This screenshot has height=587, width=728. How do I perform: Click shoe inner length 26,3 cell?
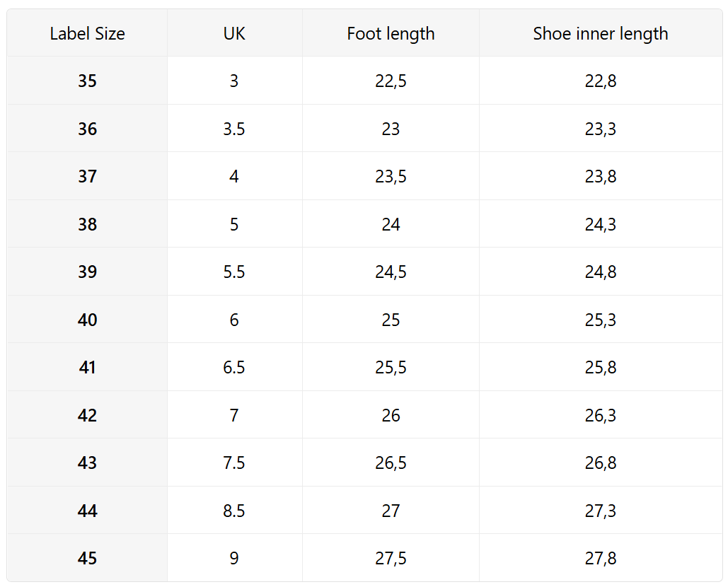pos(600,416)
